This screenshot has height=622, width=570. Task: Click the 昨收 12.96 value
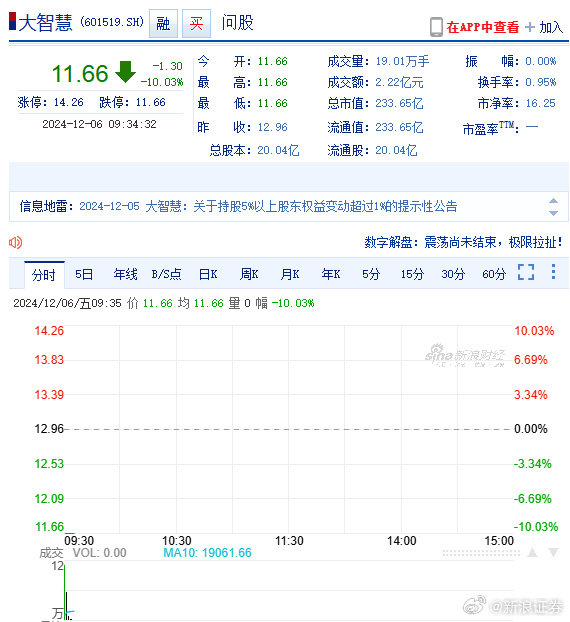click(x=273, y=127)
